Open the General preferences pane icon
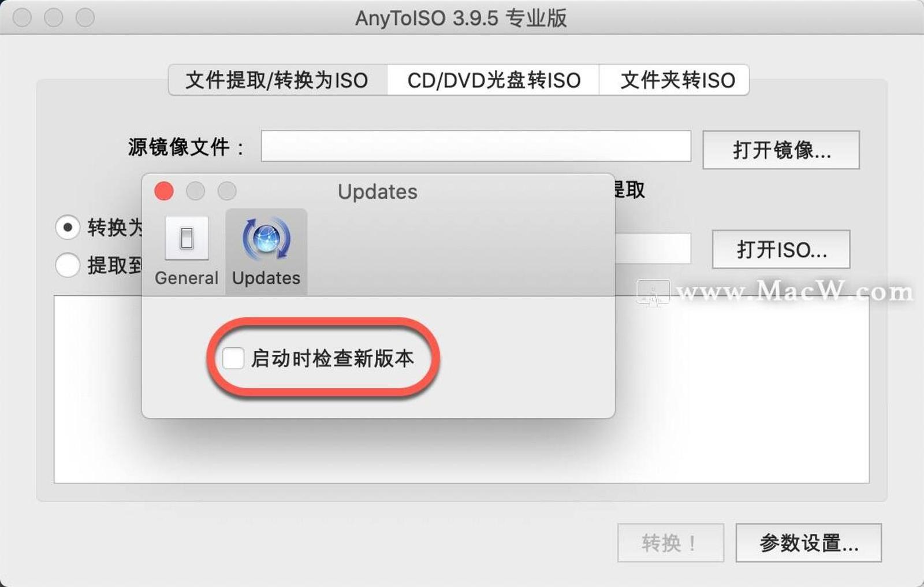Image resolution: width=924 pixels, height=587 pixels. (187, 238)
